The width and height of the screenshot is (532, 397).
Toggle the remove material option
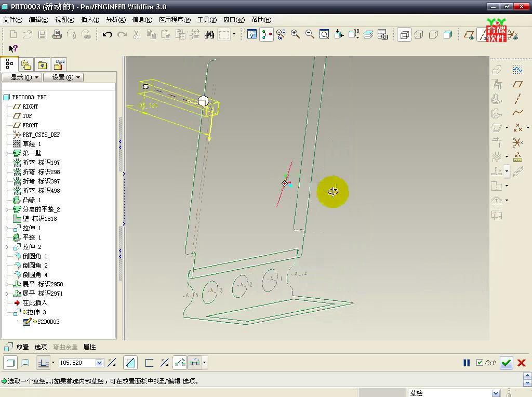tap(130, 363)
